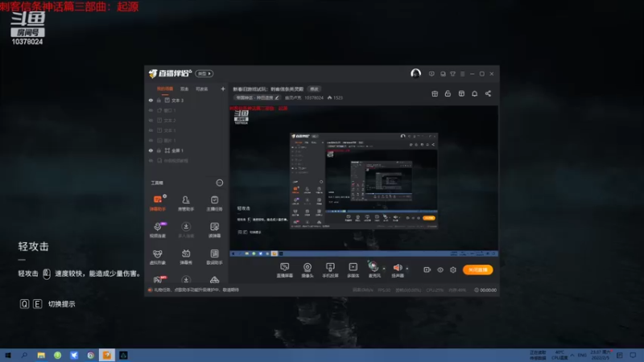644x362 pixels.
Task: Open the 弹幕秀 tool icon
Action: (186, 257)
